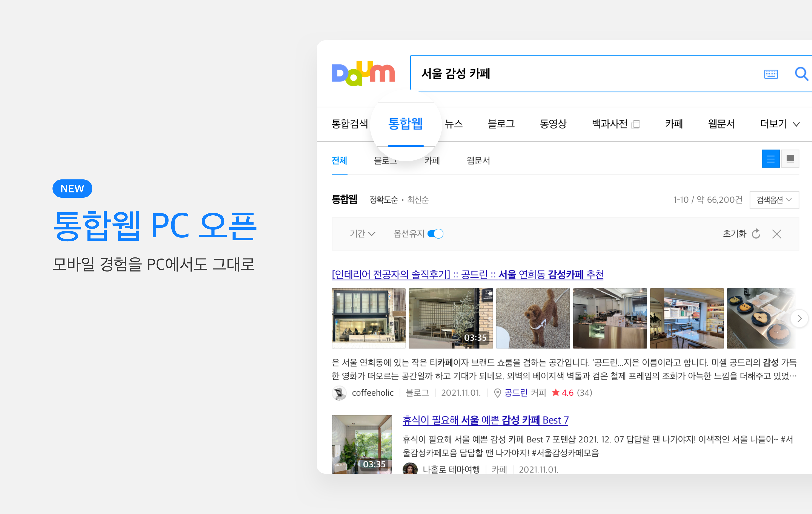
Task: Click the Daum logo
Action: pos(363,73)
